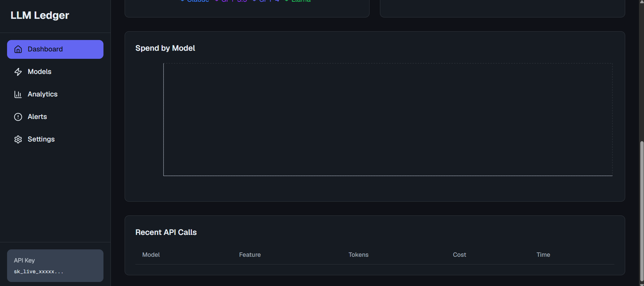Select the Settings label in sidebar
The height and width of the screenshot is (286, 644).
coord(41,139)
